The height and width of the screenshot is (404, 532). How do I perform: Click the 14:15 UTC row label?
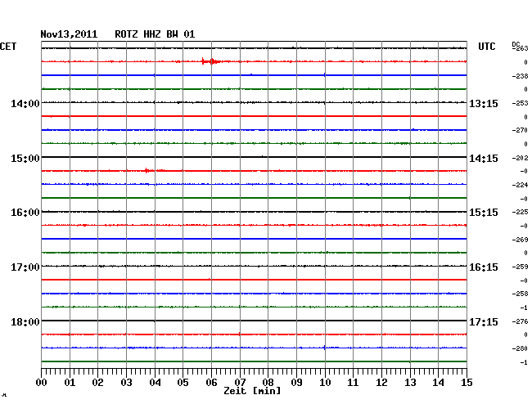coord(484,159)
